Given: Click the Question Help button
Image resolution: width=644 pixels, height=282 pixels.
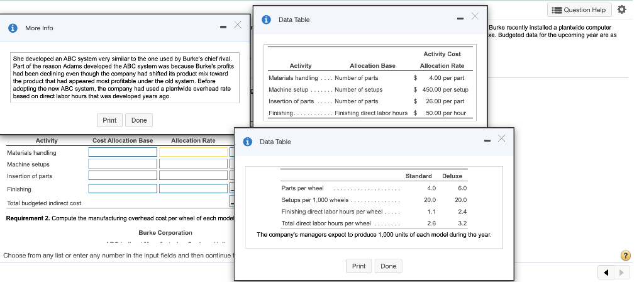Looking at the screenshot, I should [x=579, y=10].
